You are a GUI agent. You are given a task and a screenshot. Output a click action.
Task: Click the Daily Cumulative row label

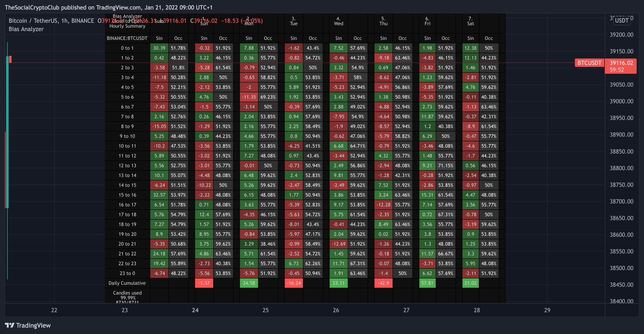point(127,283)
